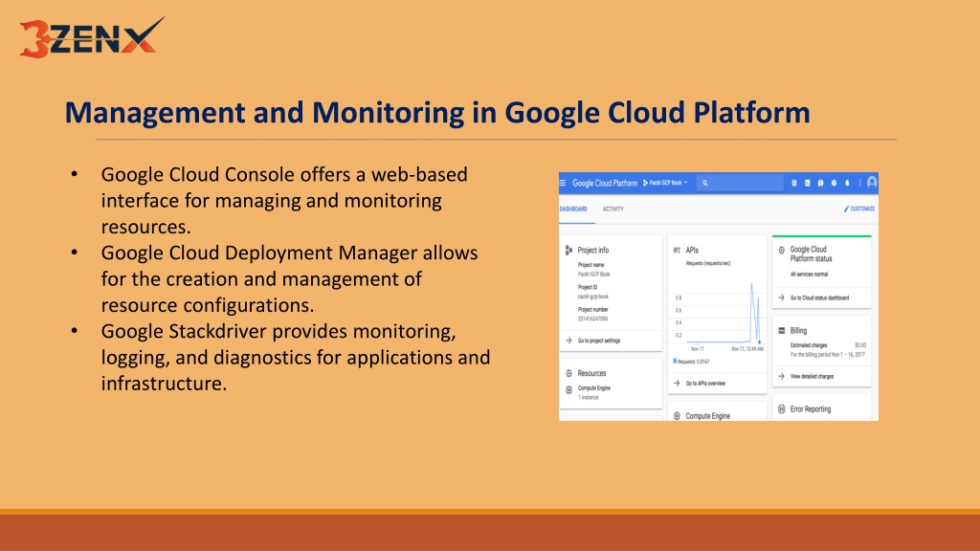The image size is (980, 551).
Task: Switch to the Activity tab
Action: pos(613,209)
